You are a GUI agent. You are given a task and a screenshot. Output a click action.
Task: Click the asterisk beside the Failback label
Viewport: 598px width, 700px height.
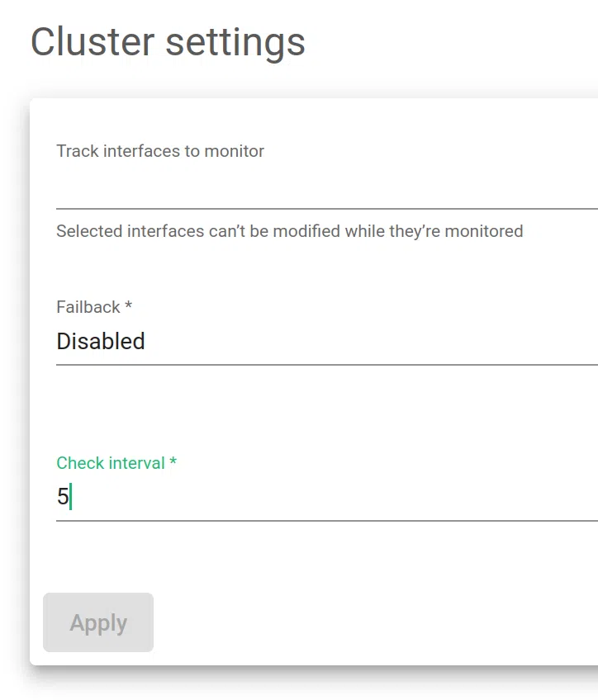pyautogui.click(x=129, y=307)
